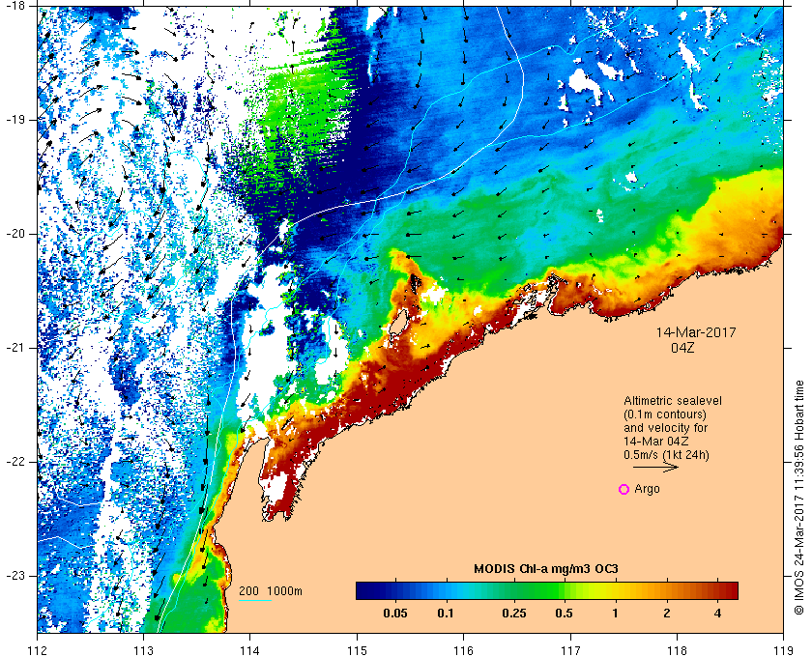The image size is (812, 657).
Task: Click colorbar tick label 1
Action: pyautogui.click(x=615, y=614)
